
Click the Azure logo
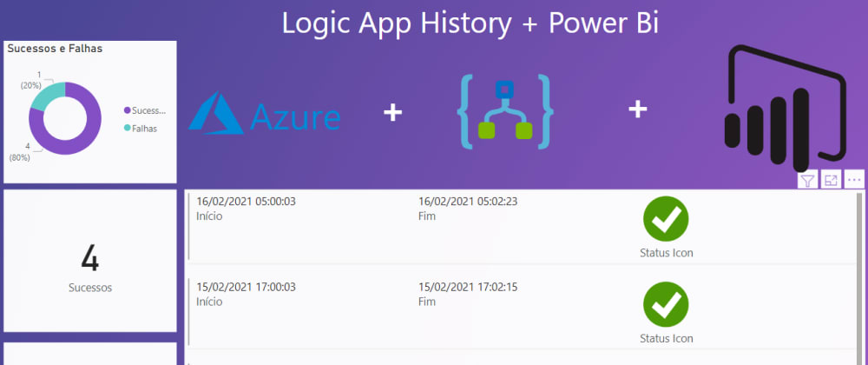(x=264, y=113)
